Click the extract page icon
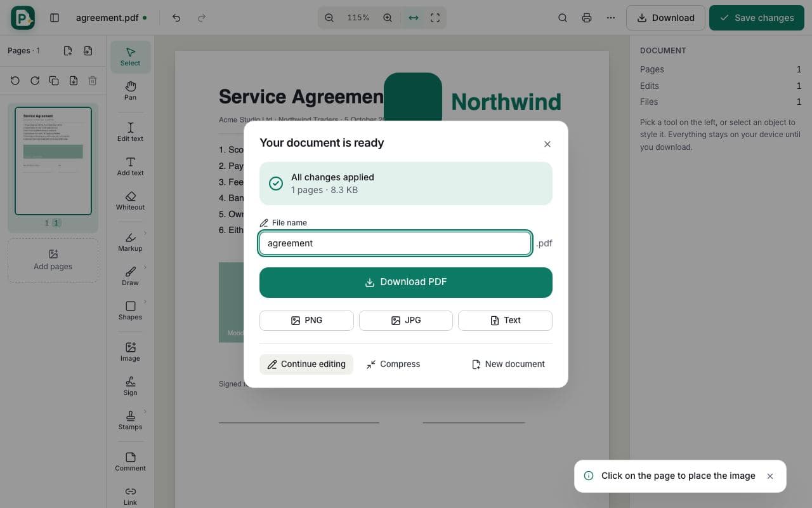The width and height of the screenshot is (812, 508). click(x=74, y=81)
